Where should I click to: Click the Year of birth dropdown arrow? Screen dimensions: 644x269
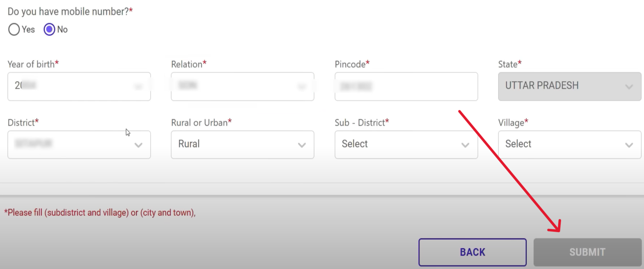point(139,87)
